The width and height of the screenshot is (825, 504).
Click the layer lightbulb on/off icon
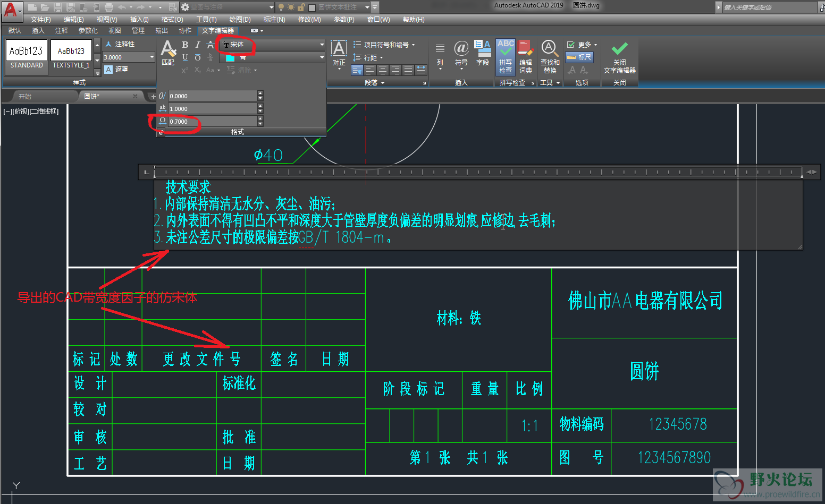pos(282,7)
